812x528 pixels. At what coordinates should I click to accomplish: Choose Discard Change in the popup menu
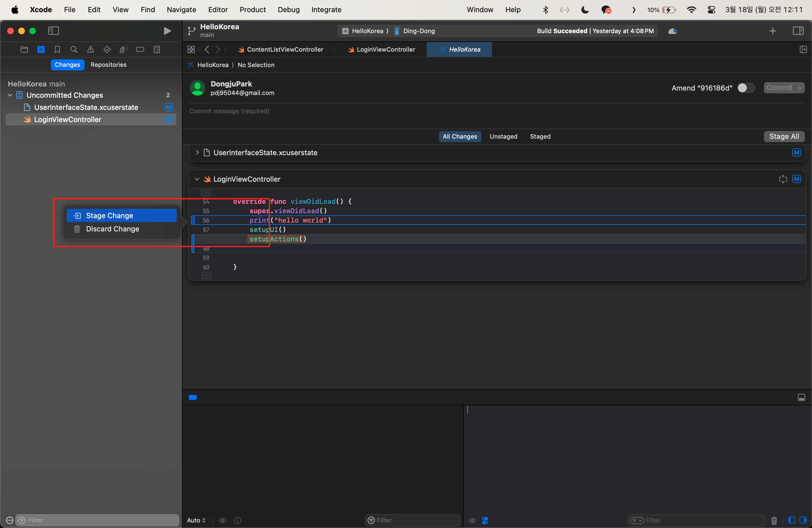122,229
